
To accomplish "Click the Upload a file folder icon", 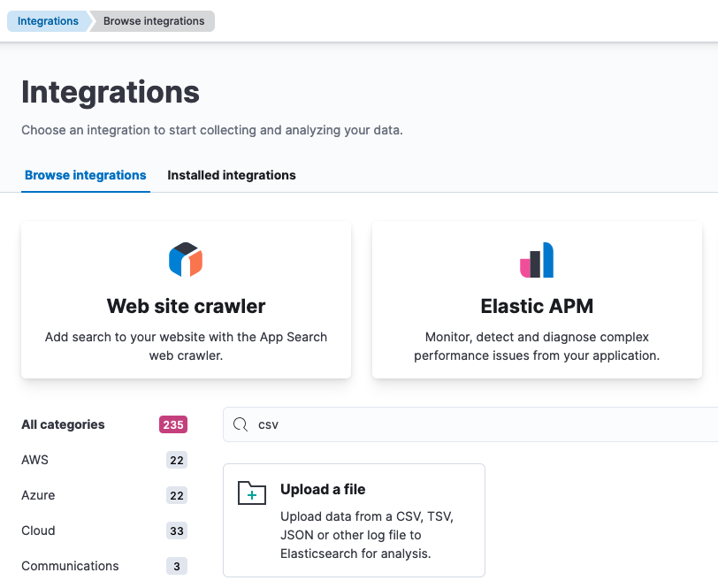I will click(x=252, y=493).
